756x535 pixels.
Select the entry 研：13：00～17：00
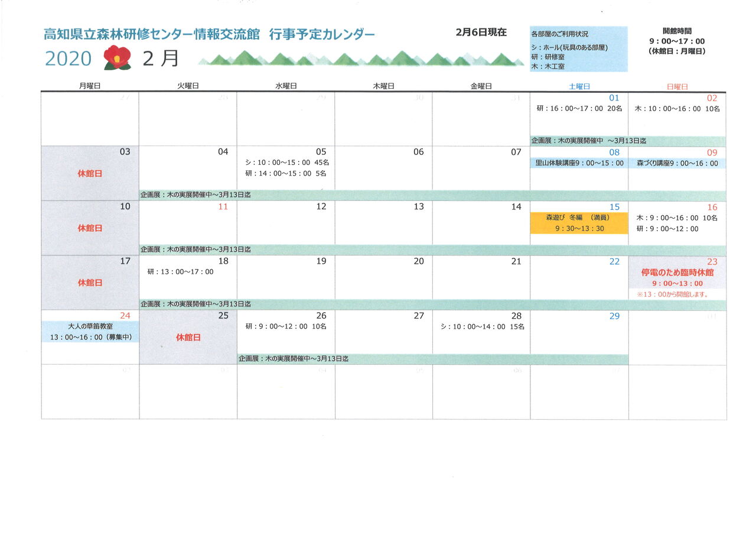click(x=180, y=272)
